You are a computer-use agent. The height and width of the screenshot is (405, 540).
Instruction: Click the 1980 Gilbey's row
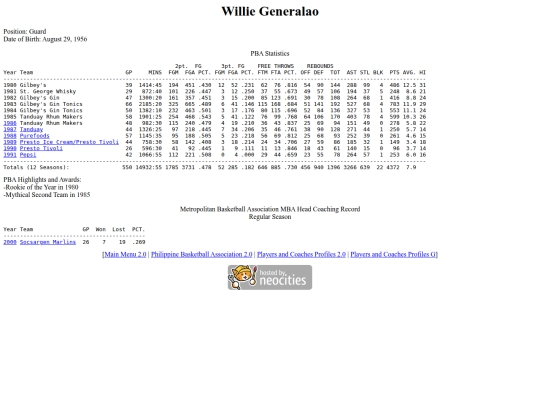[x=215, y=85]
